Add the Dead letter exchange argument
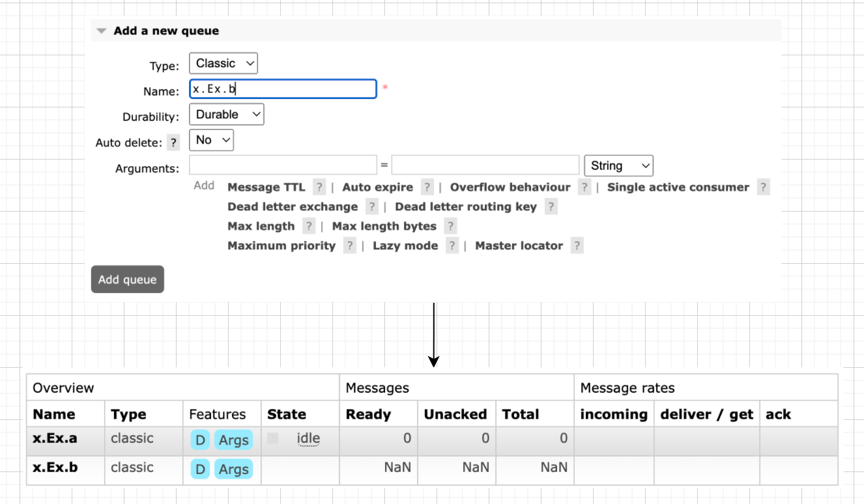The image size is (864, 504). [x=293, y=207]
